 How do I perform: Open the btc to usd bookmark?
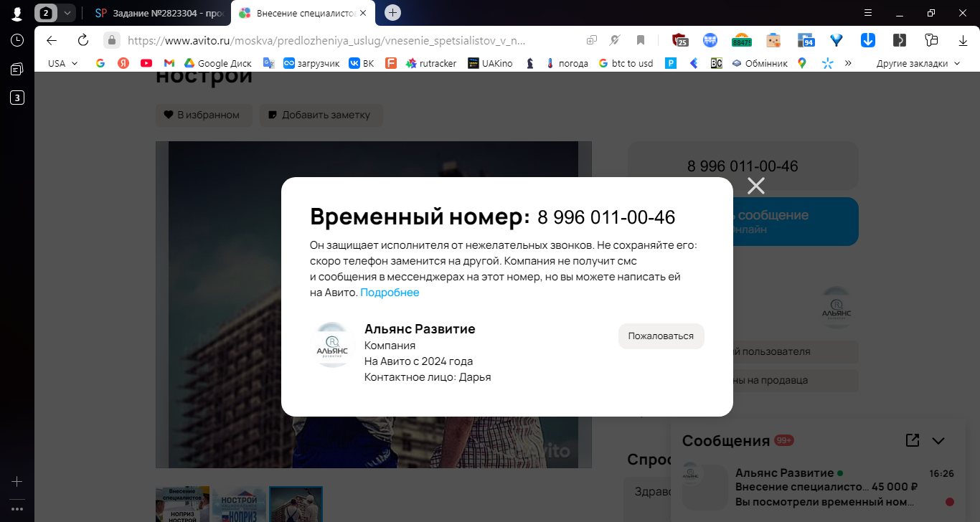coord(626,63)
